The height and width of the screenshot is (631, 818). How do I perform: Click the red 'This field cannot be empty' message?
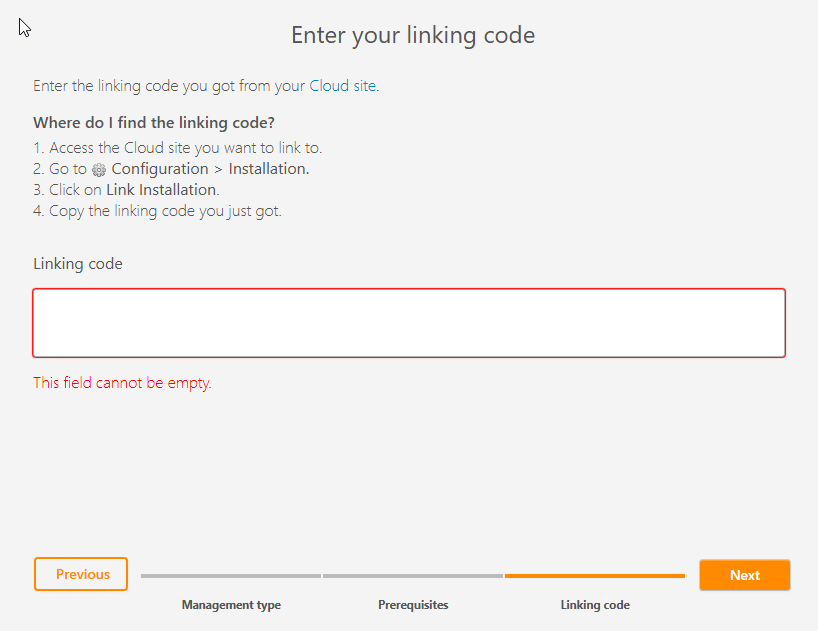pos(122,382)
